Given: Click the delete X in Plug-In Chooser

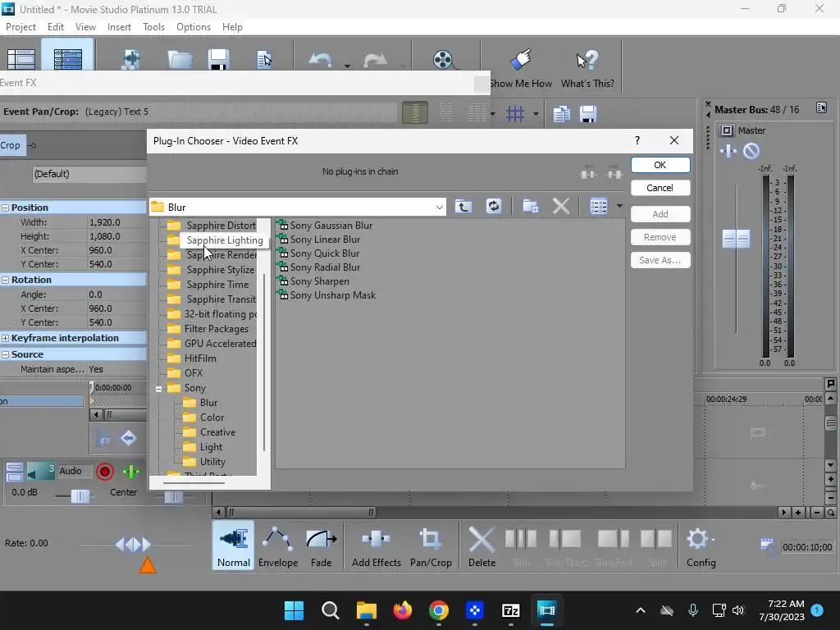Looking at the screenshot, I should point(561,206).
